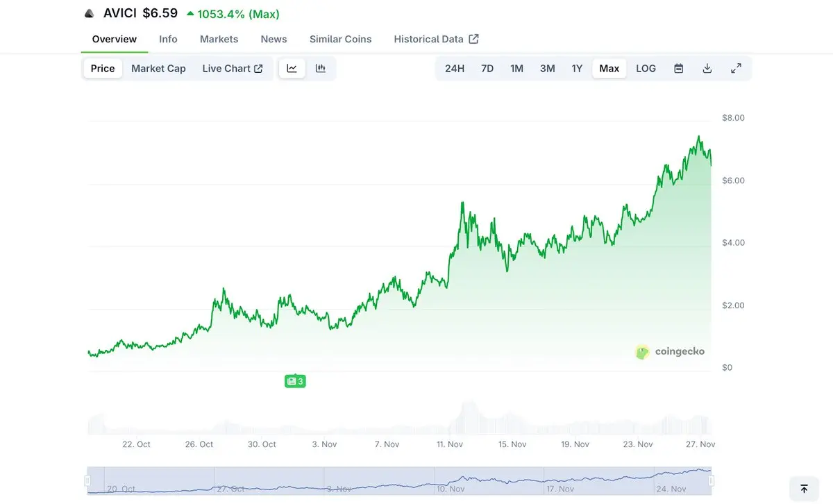Expand chart to fullscreen
Screen dimensions: 833x504
[737, 68]
